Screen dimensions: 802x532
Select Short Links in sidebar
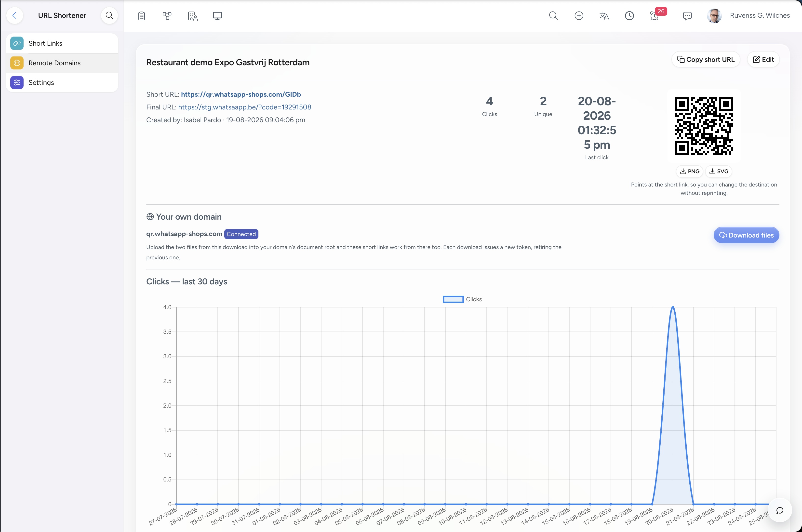pos(62,43)
